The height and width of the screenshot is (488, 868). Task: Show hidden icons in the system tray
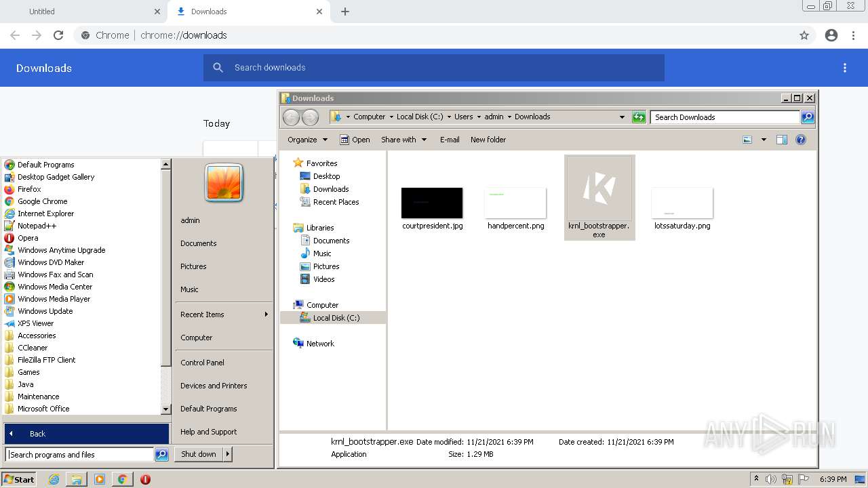(756, 479)
